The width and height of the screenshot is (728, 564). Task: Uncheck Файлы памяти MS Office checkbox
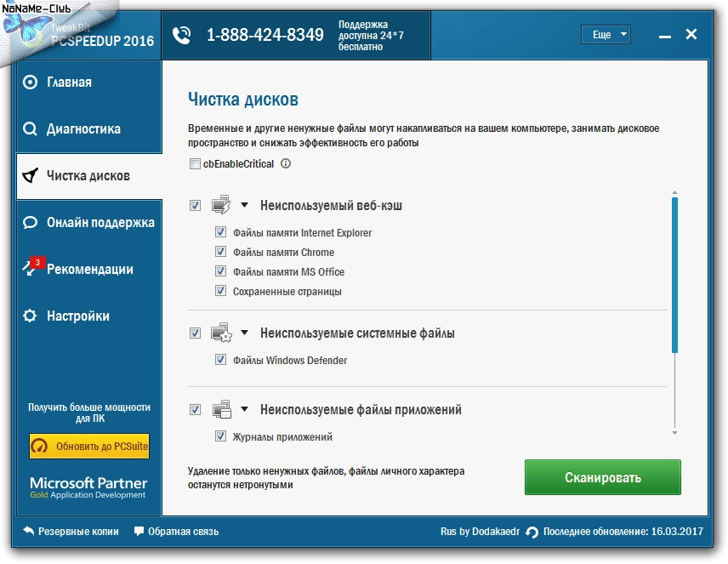click(x=220, y=271)
